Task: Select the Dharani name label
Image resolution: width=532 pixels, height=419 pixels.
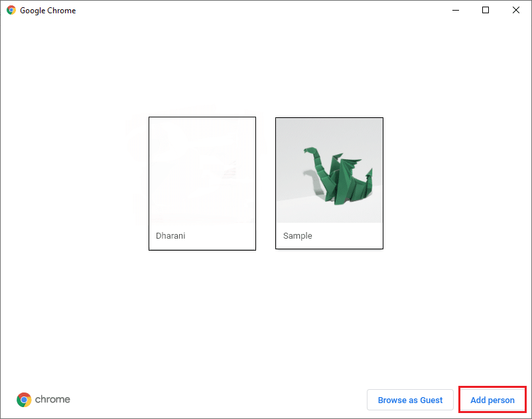Action: pyautogui.click(x=170, y=235)
